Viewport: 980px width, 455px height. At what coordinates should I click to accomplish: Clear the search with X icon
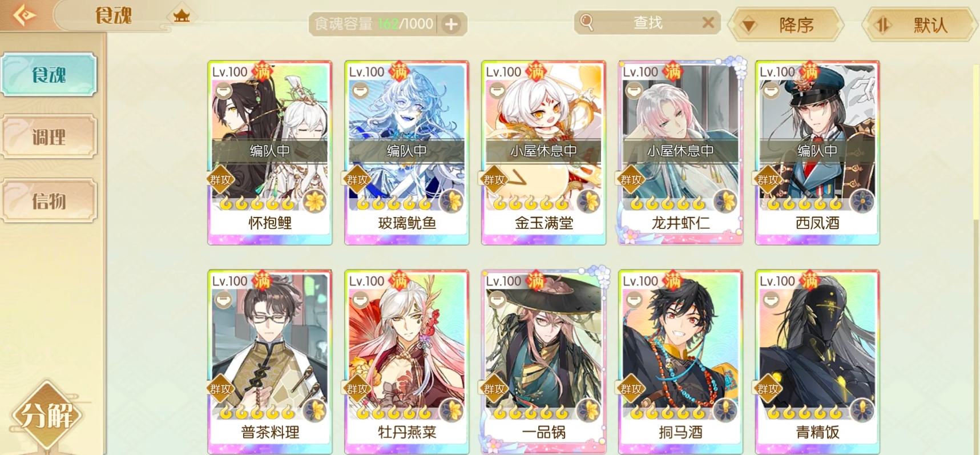click(708, 22)
